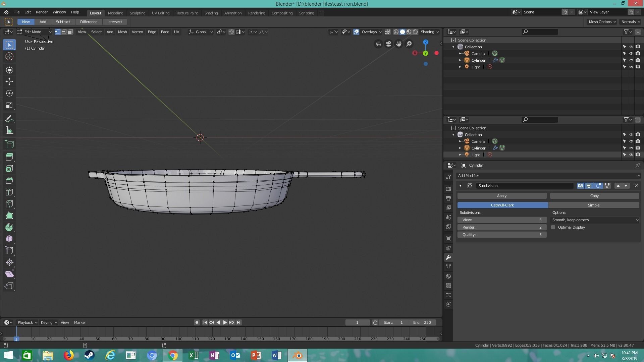The image size is (644, 362).
Task: Enable Optimal Display checkbox
Action: point(553,227)
